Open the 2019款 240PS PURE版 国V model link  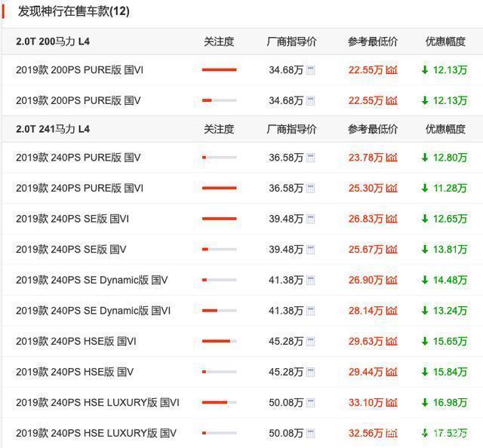point(78,158)
